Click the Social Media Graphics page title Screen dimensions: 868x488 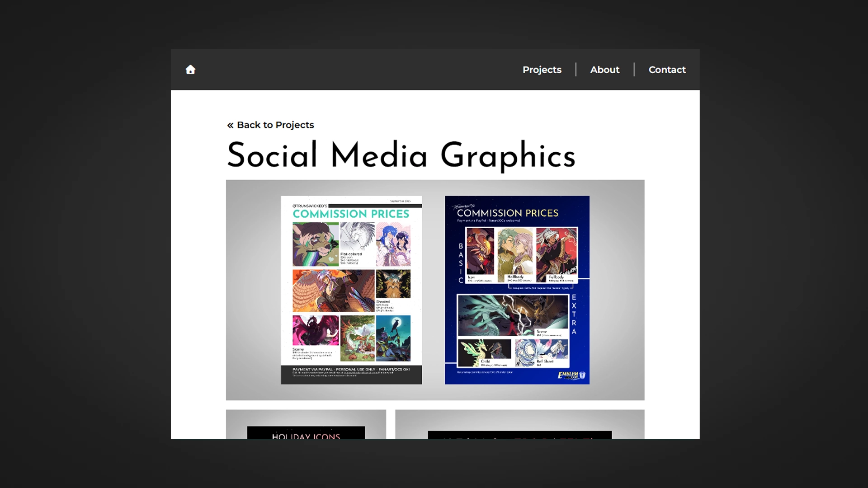[401, 155]
